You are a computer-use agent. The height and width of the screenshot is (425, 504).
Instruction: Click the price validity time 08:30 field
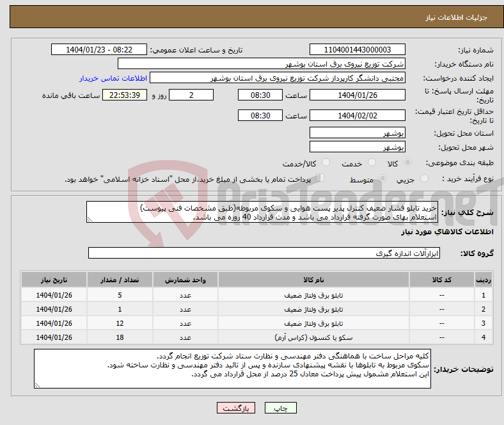click(x=260, y=115)
